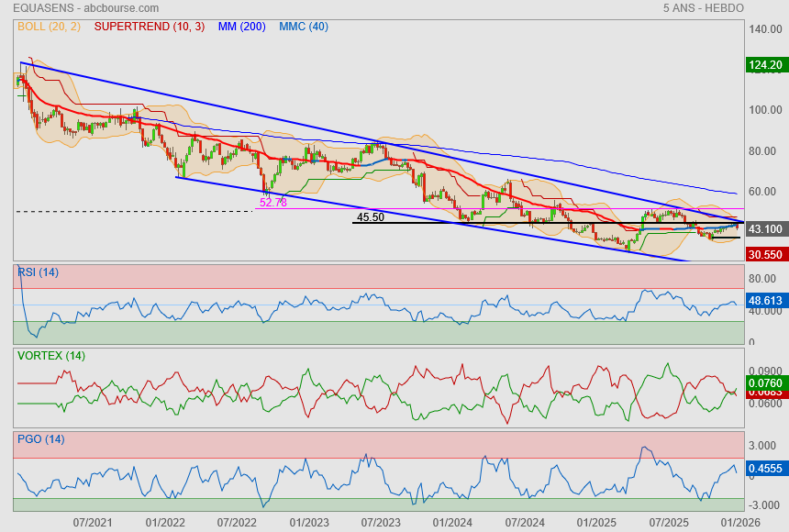The width and height of the screenshot is (789, 532).
Task: Click the 01/2022 date axis marker
Action: (x=165, y=522)
